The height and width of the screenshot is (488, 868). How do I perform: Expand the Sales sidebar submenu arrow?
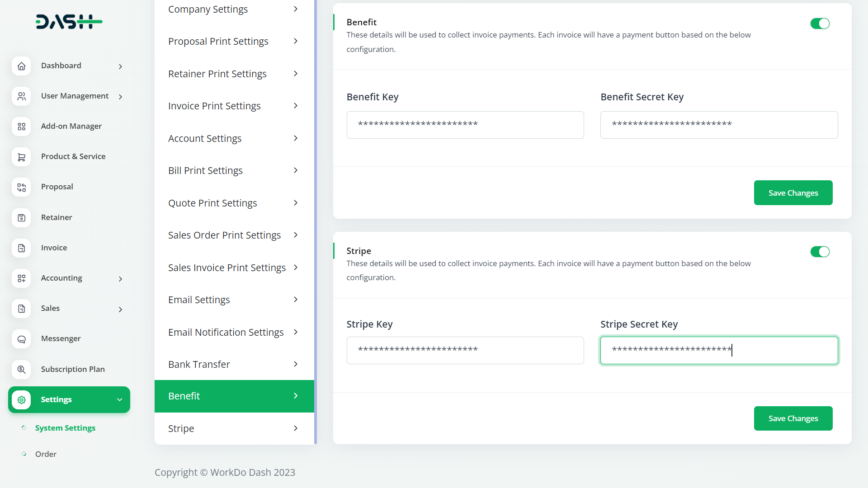(x=120, y=309)
